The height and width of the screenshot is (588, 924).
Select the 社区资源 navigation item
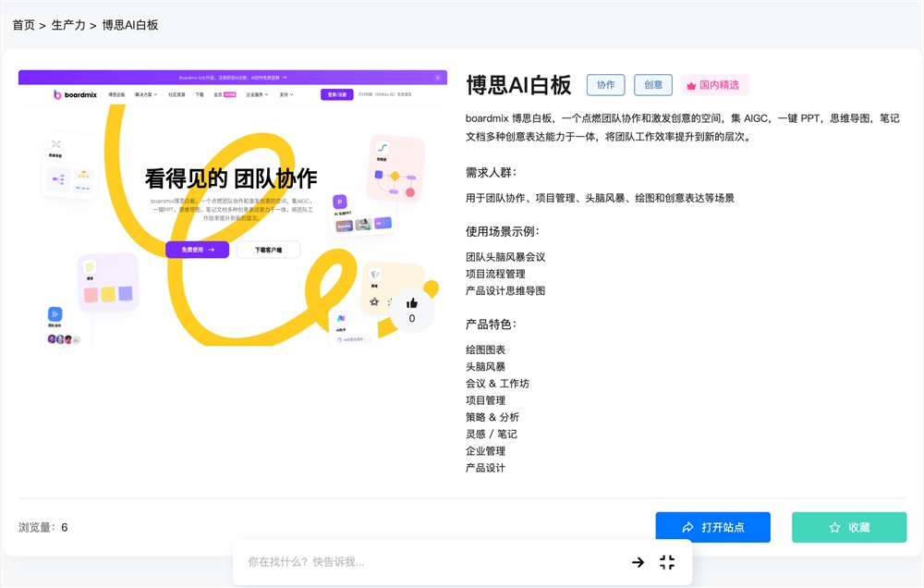[x=177, y=94]
